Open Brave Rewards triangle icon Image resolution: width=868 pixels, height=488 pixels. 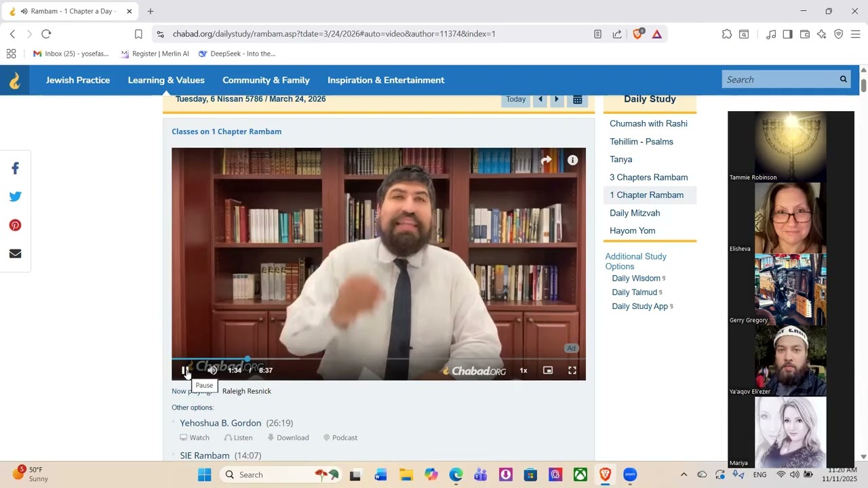click(x=657, y=34)
